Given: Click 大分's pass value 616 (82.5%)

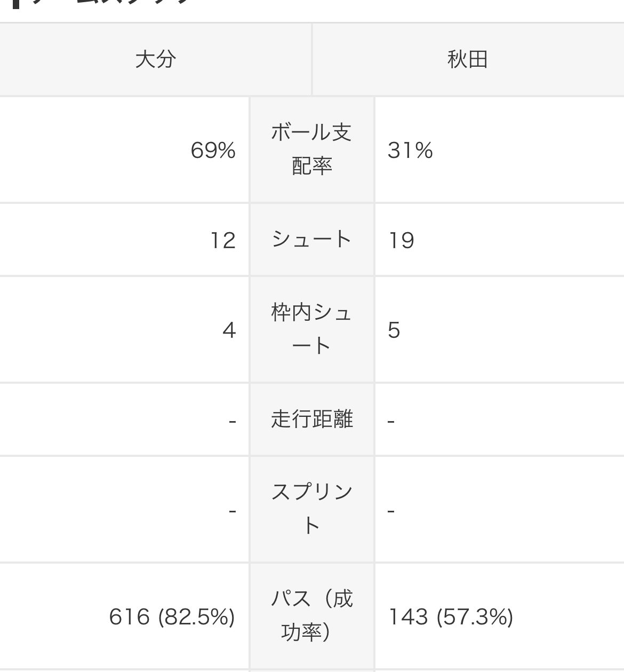Looking at the screenshot, I should click(x=172, y=617).
